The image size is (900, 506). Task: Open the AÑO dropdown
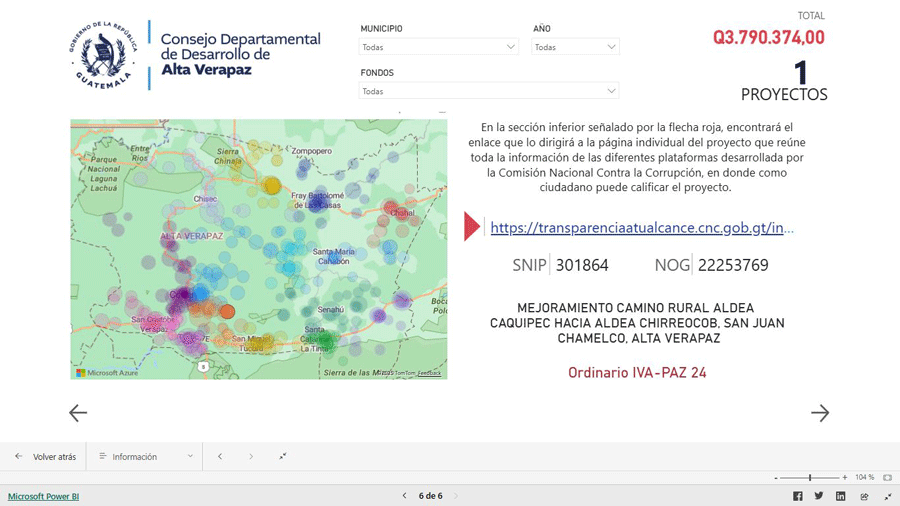coord(575,47)
